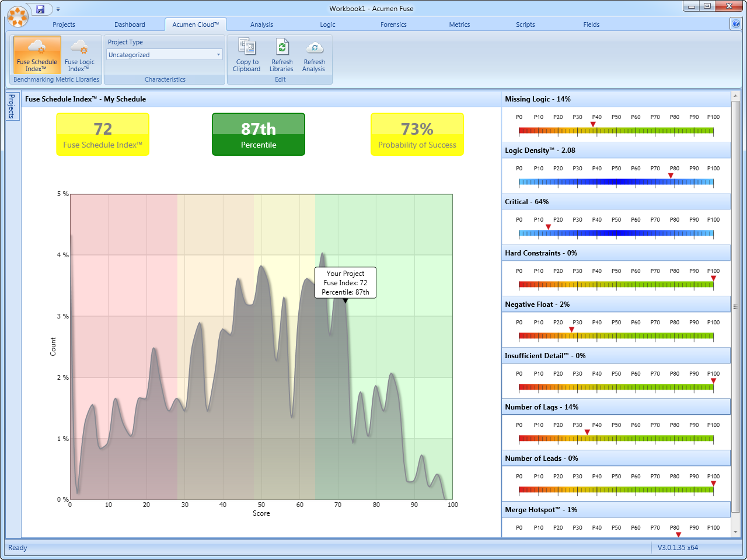Open the Project Type dropdown
Viewport: 747px width, 560px height.
(x=165, y=55)
